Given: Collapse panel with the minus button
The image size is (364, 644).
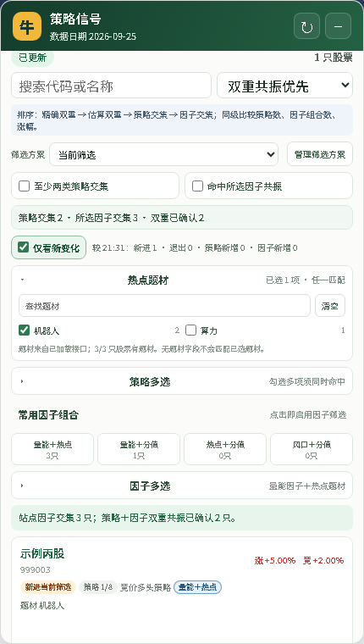Looking at the screenshot, I should pos(338,26).
